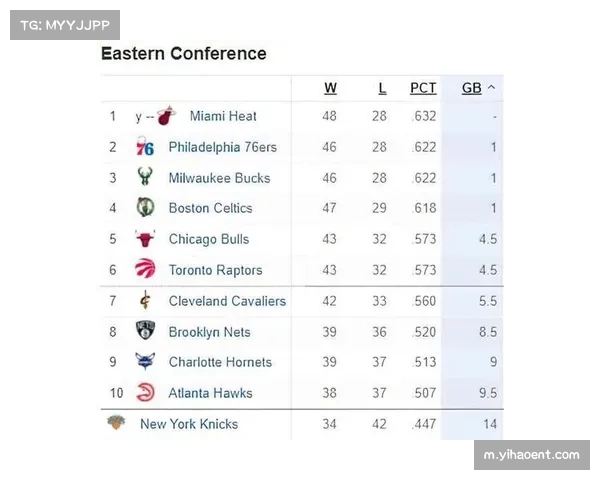Click the New York Knicks logo
This screenshot has width=600, height=480.
(117, 423)
